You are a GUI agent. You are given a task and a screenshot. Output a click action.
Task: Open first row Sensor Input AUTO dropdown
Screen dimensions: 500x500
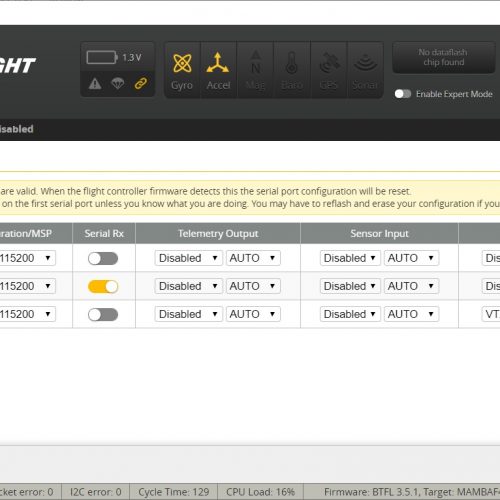411,258
